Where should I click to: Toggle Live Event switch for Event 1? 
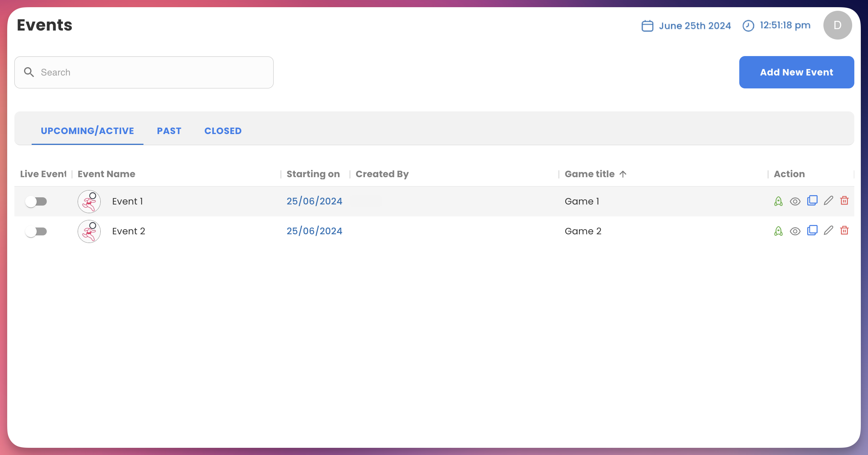click(x=36, y=202)
